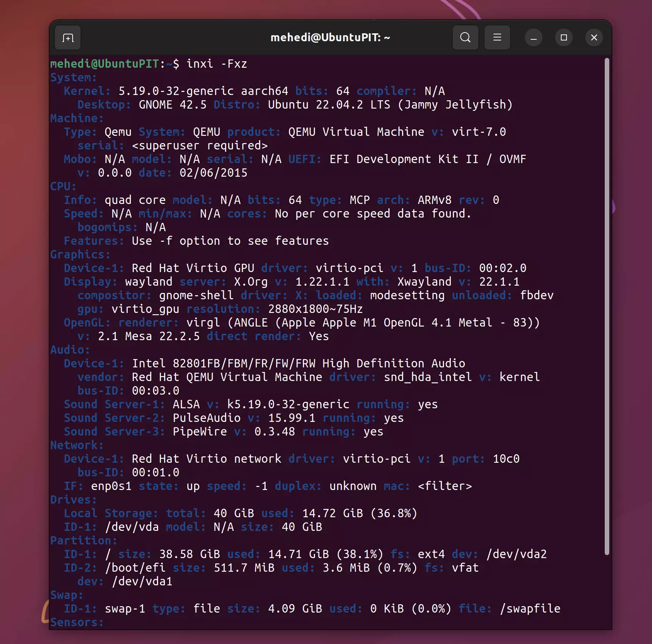Click 'Red Hat Virtio network' device text
The height and width of the screenshot is (644, 652).
206,459
